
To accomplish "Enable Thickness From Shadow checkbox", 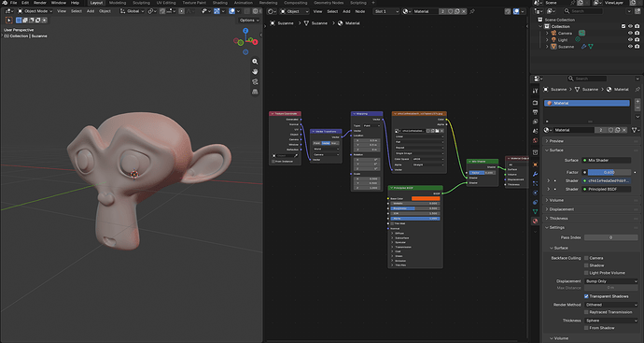I will pyautogui.click(x=586, y=328).
